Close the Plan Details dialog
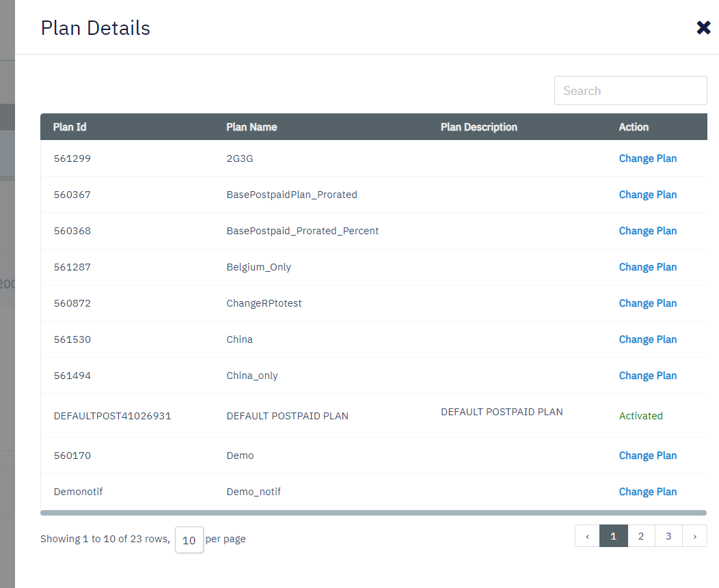Viewport: 719px width, 588px height. (703, 28)
